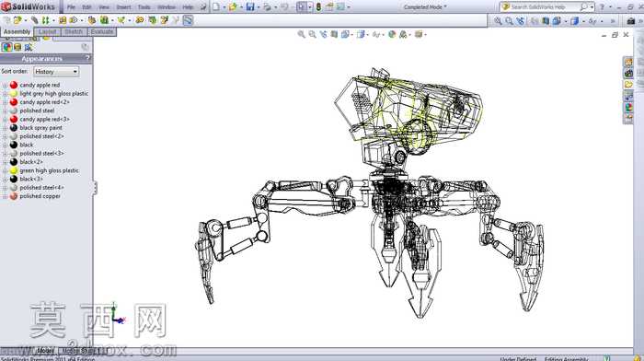The image size is (644, 361).
Task: Click the help icon in Appearances panel header
Action: click(x=87, y=58)
